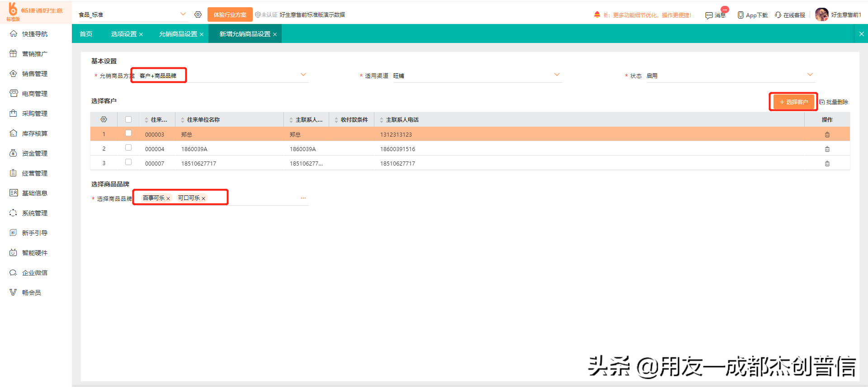This screenshot has width=868, height=389.
Task: Switch to the 首页 tab
Action: (86, 34)
